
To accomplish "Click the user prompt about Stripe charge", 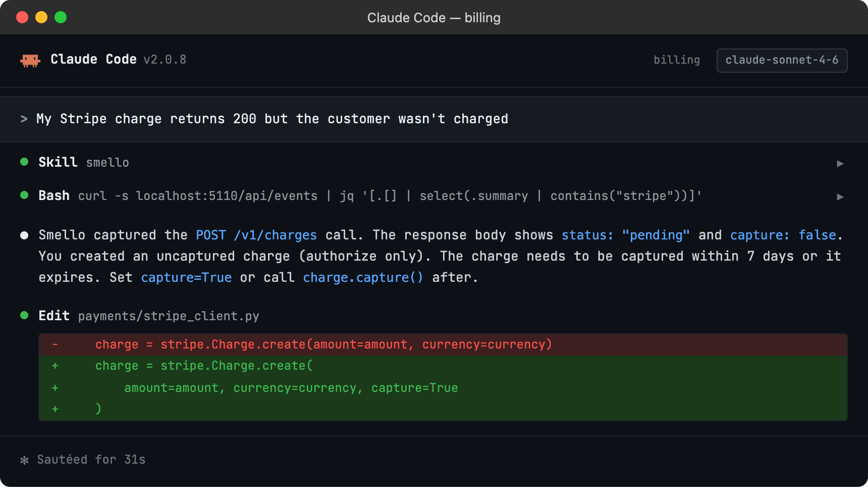I will click(x=272, y=119).
